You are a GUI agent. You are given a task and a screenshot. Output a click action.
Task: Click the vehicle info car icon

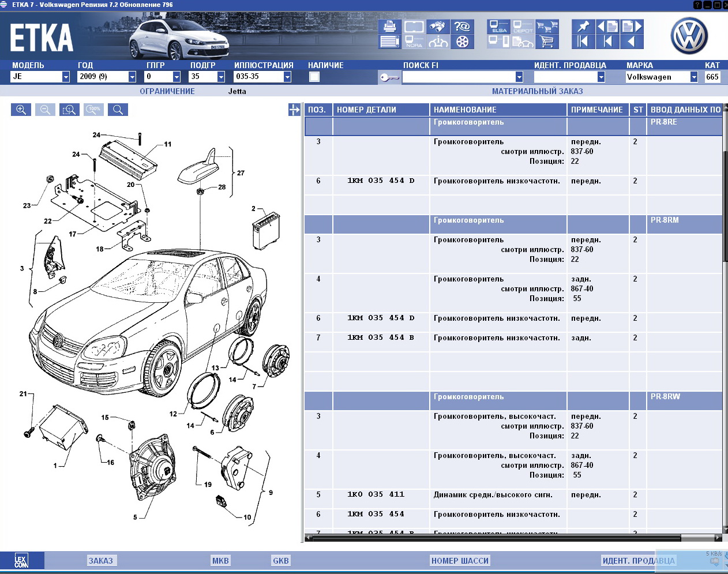(438, 42)
